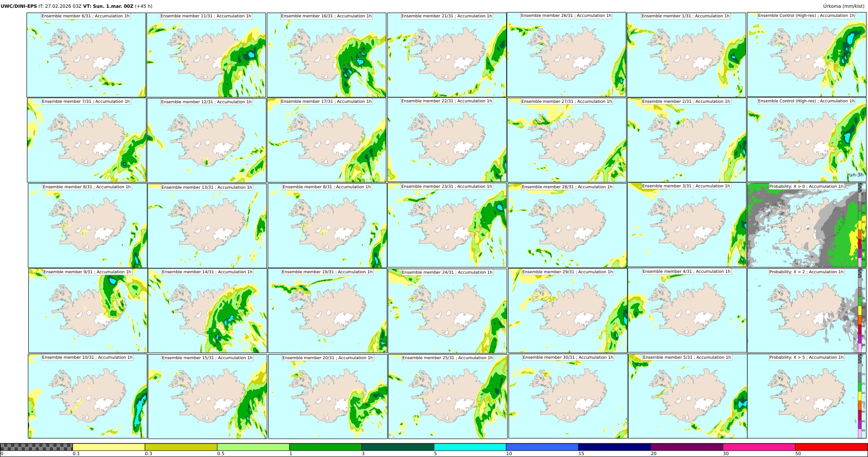Select the purple 20–30 legend swatch
The width and height of the screenshot is (868, 457).
tap(687, 447)
